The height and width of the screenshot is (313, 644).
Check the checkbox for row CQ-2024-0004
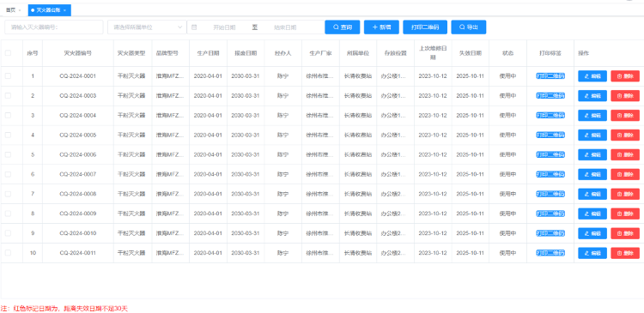pos(8,115)
